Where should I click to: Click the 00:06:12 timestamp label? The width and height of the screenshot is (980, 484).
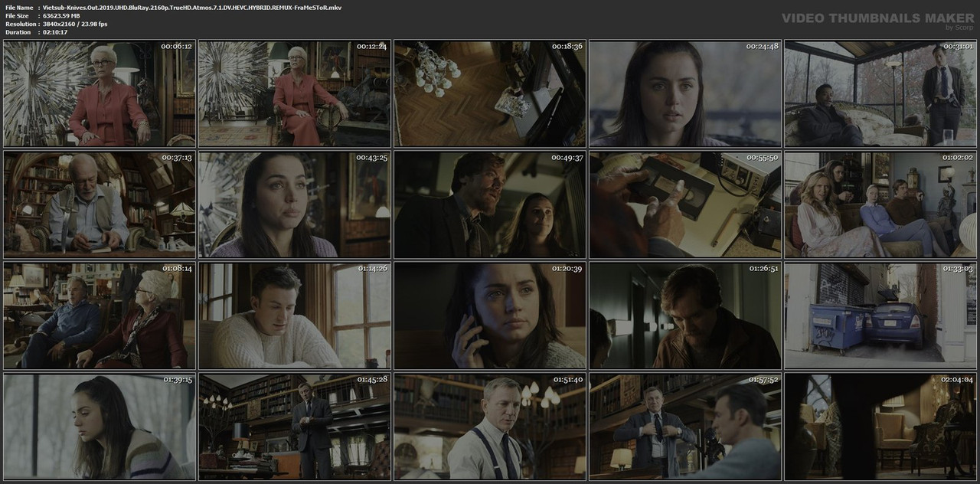176,47
